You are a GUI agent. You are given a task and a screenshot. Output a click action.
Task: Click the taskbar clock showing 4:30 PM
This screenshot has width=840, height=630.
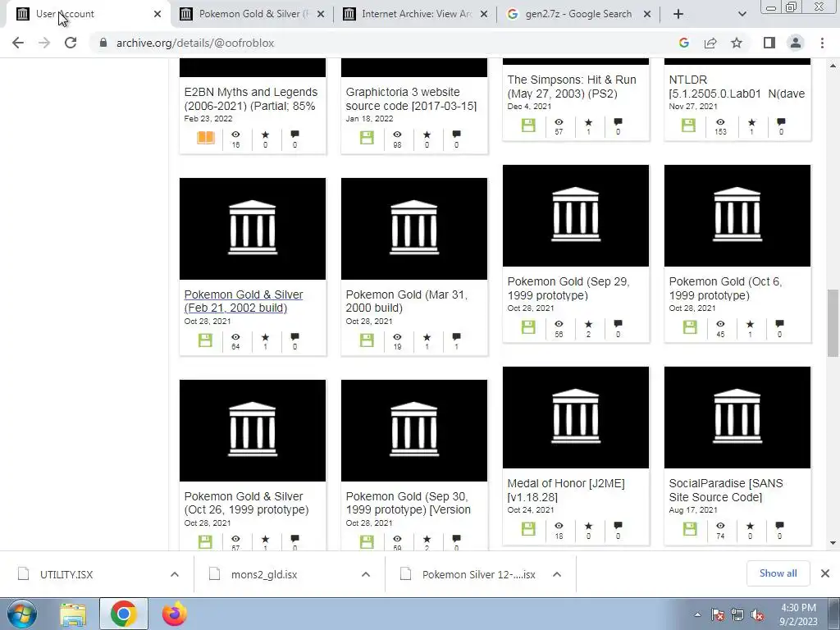[x=798, y=614]
